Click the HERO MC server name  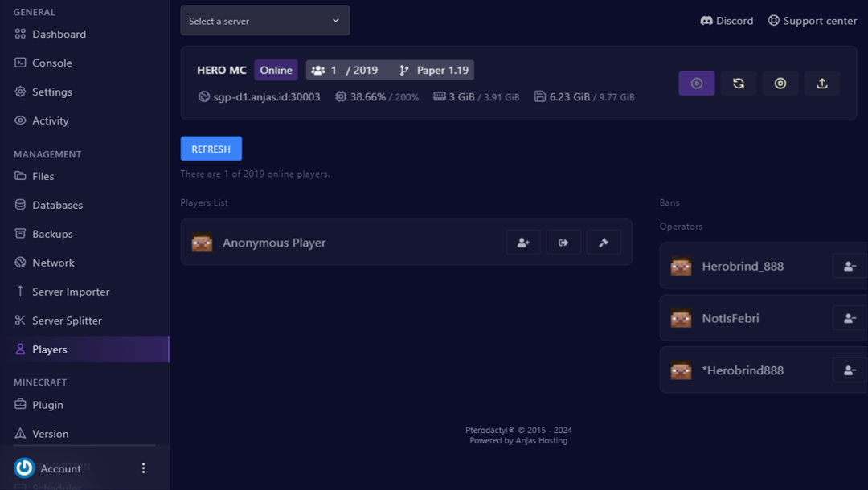pos(222,70)
